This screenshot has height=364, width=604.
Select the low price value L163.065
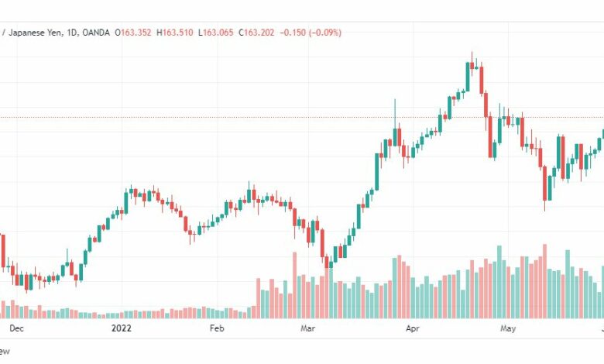point(216,33)
